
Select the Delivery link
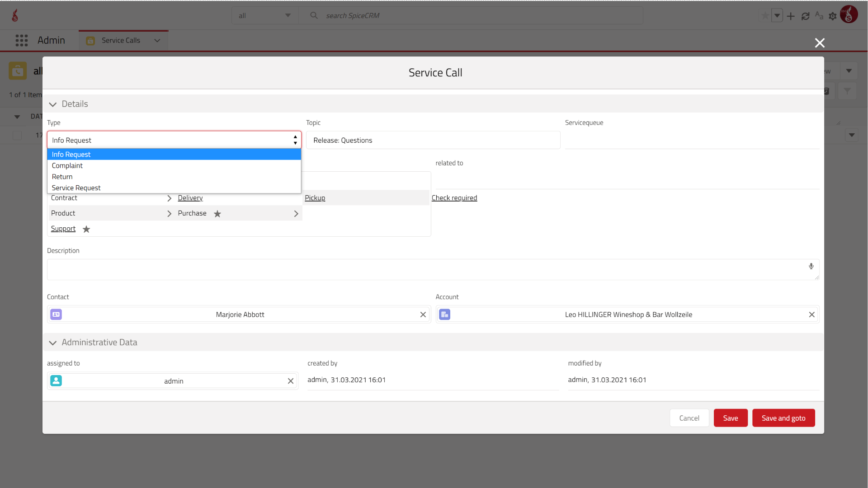[190, 198]
